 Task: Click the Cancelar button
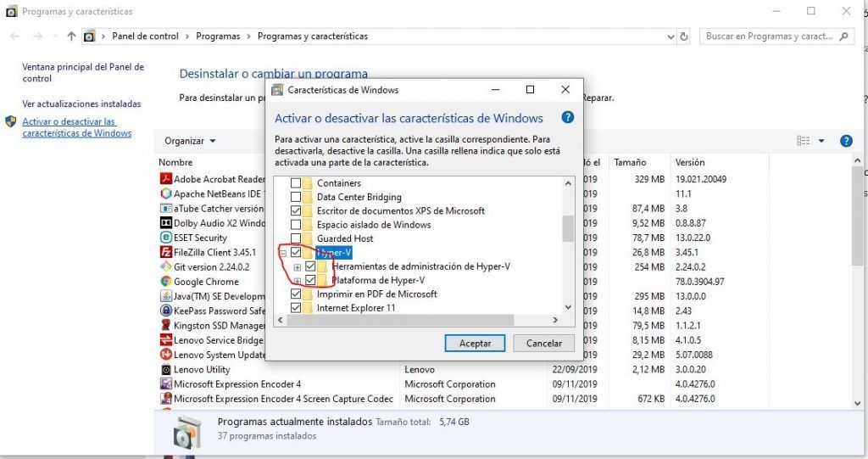[x=543, y=343]
